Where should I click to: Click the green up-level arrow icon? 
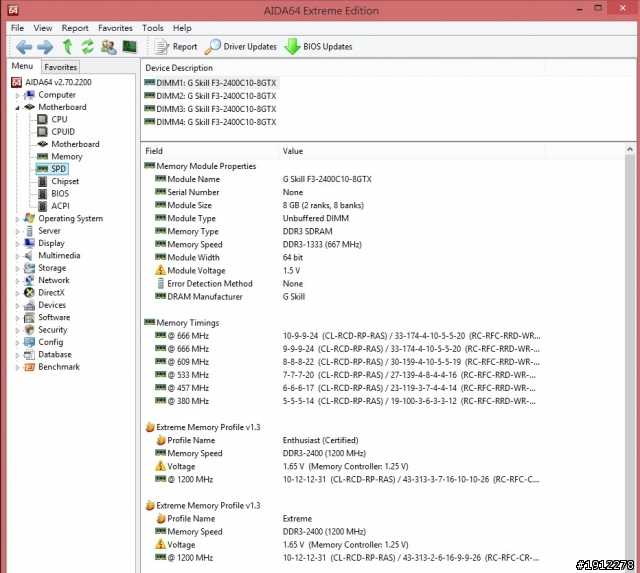point(68,47)
